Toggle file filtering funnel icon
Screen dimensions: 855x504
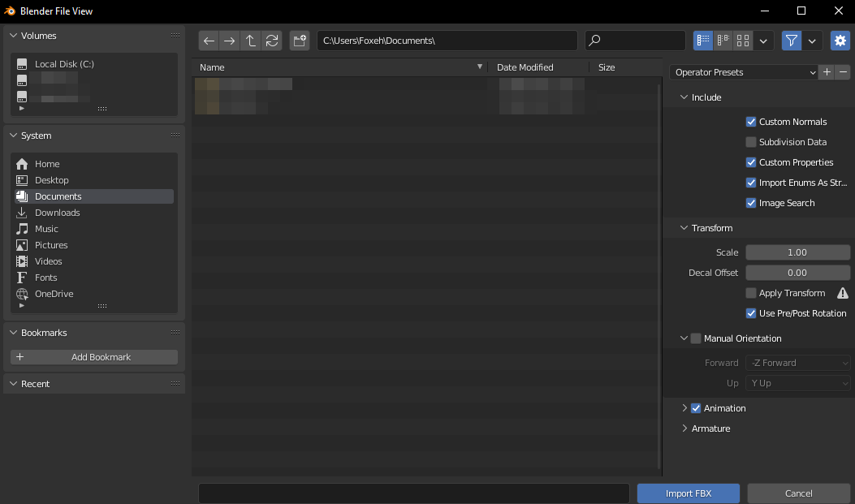pos(791,41)
